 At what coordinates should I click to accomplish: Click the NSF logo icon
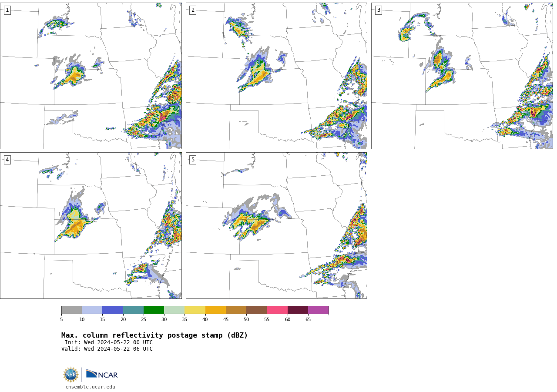(71, 375)
